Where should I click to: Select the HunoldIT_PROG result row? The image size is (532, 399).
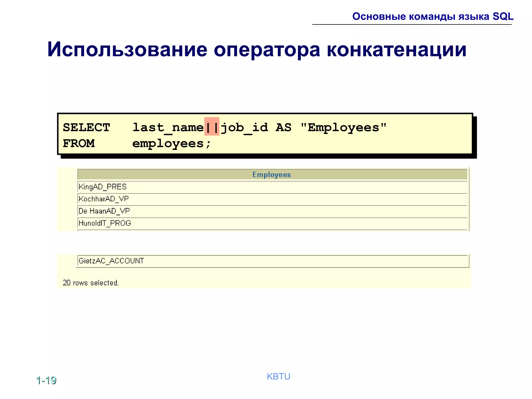(x=272, y=223)
